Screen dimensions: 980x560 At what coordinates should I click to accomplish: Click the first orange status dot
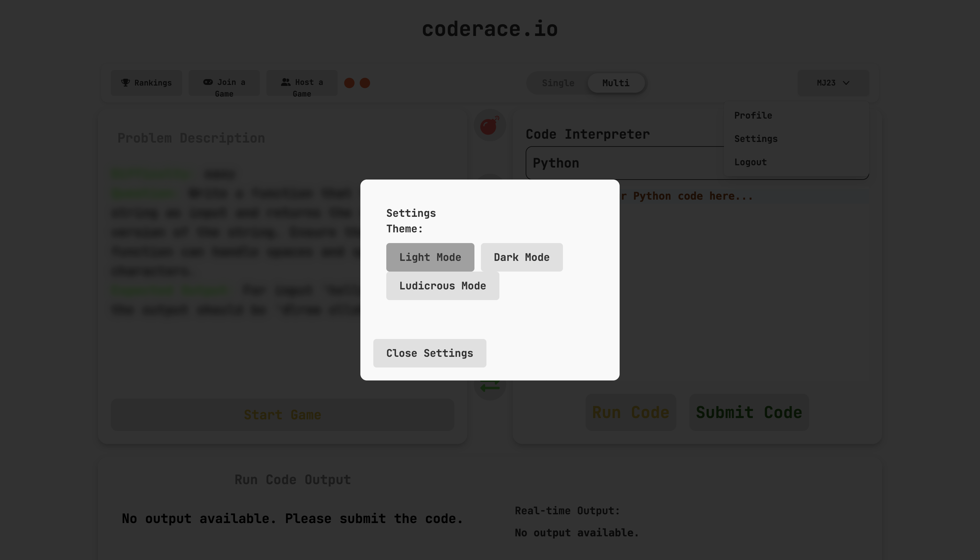click(349, 83)
